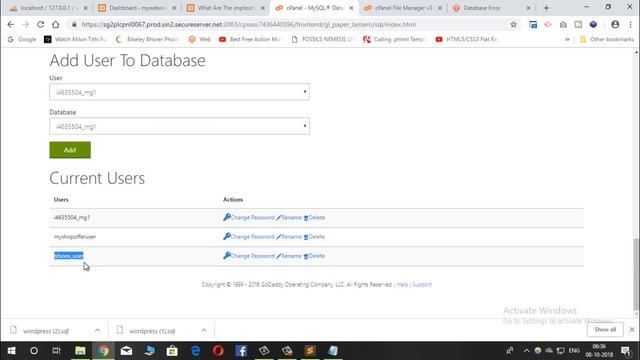Open Facebook app from taskbar
Screen dimensions: 640x360
(x=241, y=351)
